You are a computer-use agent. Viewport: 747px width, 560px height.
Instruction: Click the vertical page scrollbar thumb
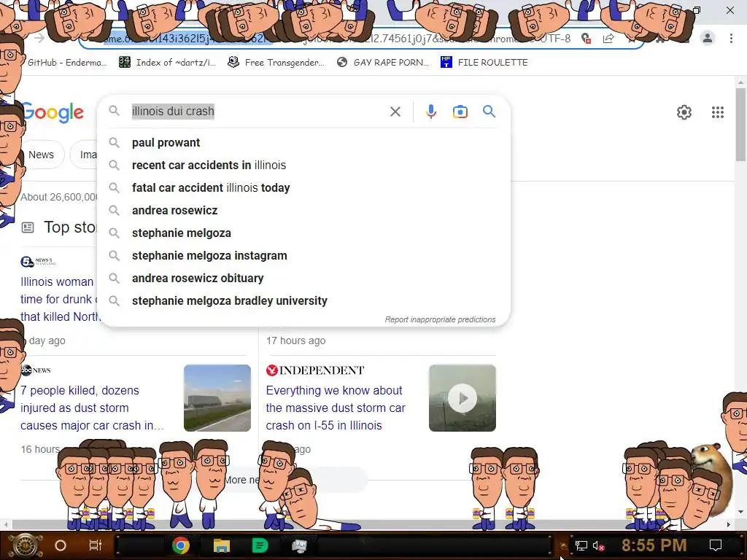(740, 125)
